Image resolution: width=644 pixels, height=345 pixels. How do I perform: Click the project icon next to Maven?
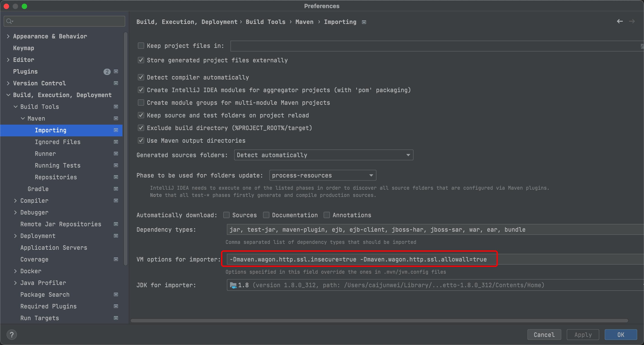click(x=116, y=118)
